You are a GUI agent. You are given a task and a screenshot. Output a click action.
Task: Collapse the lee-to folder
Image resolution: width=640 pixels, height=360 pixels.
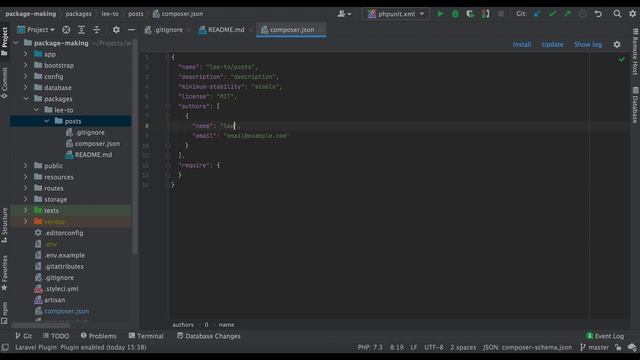[36, 110]
